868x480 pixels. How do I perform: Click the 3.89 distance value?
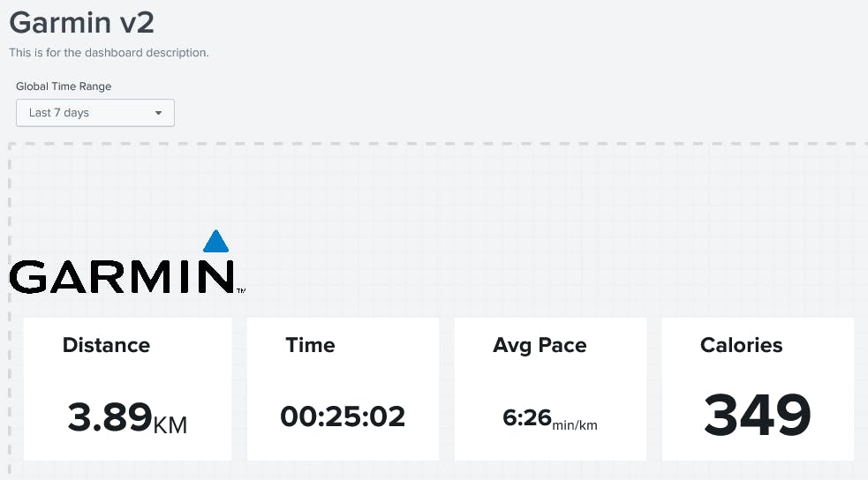pyautogui.click(x=109, y=416)
